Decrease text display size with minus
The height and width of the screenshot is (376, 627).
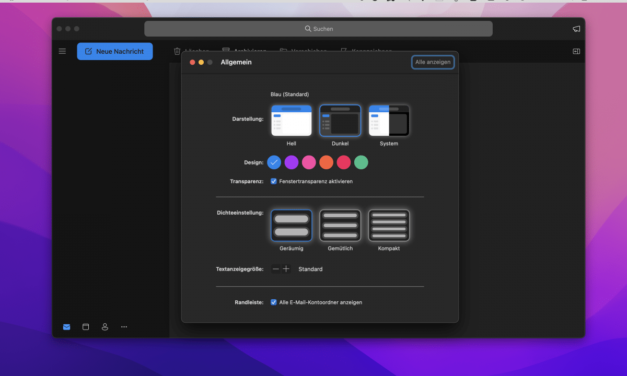click(276, 269)
